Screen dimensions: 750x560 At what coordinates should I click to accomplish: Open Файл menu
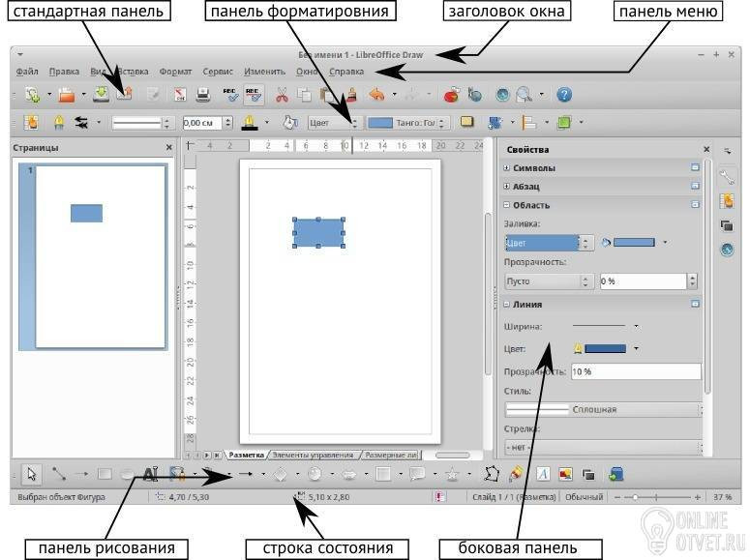click(27, 72)
